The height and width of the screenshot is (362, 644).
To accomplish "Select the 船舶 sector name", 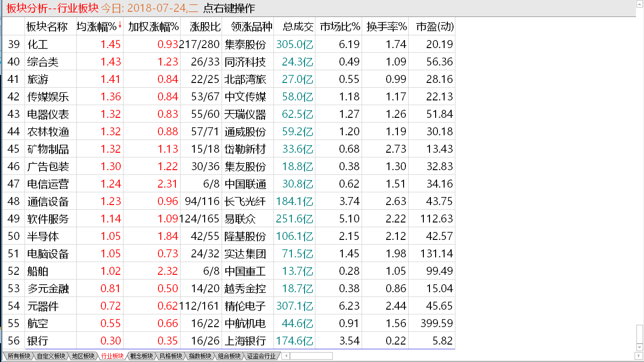I will pyautogui.click(x=38, y=271).
